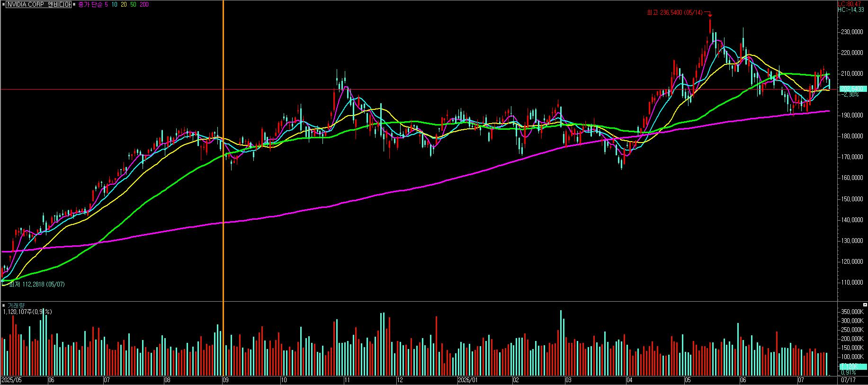Select the NVIDIA CORP 엔비디아 title box
Image resolution: width=868 pixels, height=385 pixels.
coord(38,4)
